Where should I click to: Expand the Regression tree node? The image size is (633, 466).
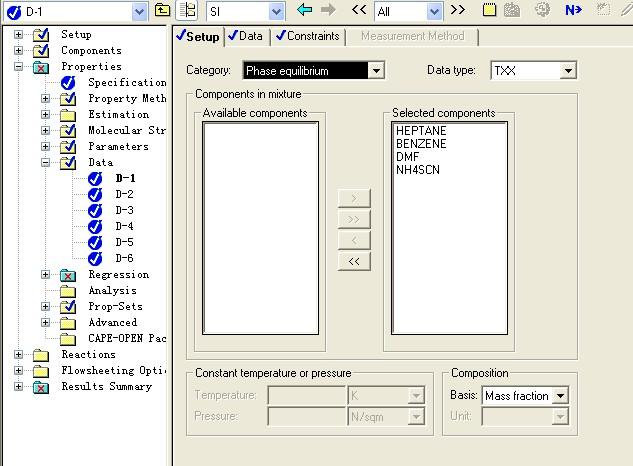pyautogui.click(x=45, y=275)
